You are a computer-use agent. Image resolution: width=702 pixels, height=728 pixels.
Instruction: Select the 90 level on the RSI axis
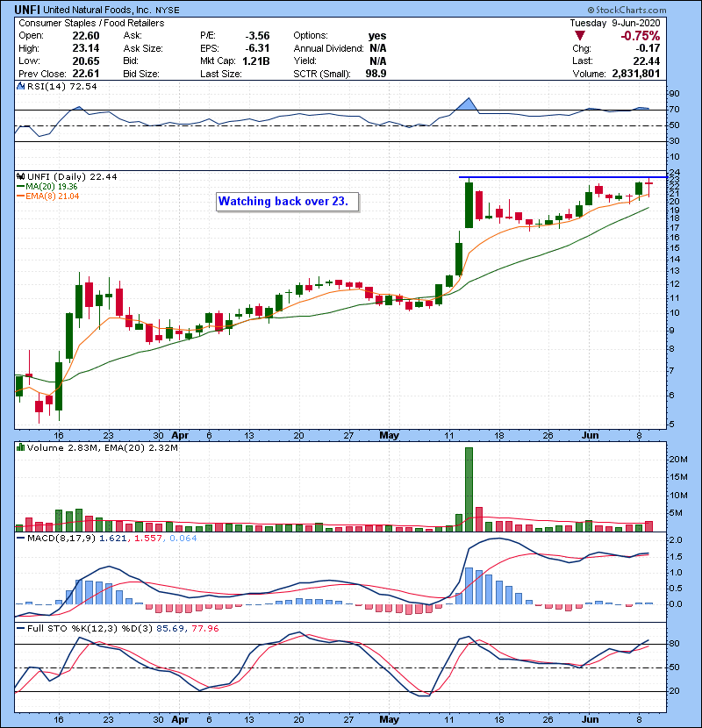674,94
